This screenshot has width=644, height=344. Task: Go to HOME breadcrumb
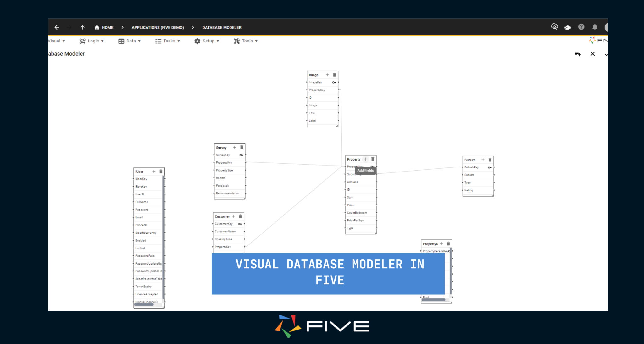coord(104,27)
